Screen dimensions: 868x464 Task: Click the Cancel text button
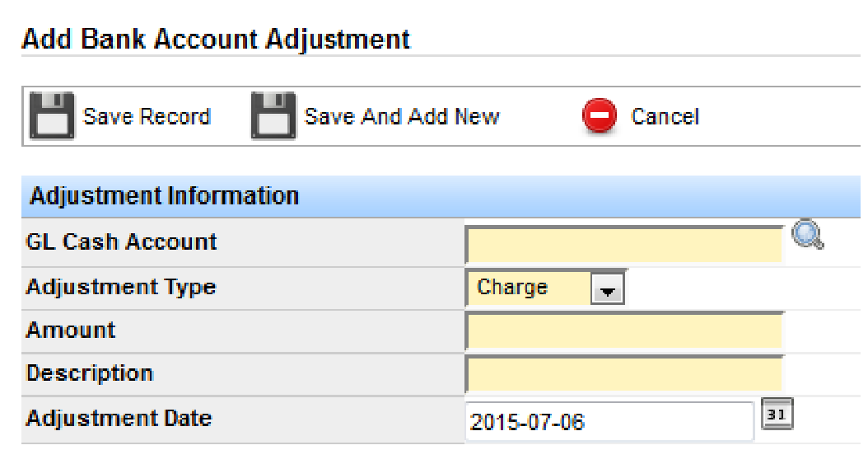[665, 116]
